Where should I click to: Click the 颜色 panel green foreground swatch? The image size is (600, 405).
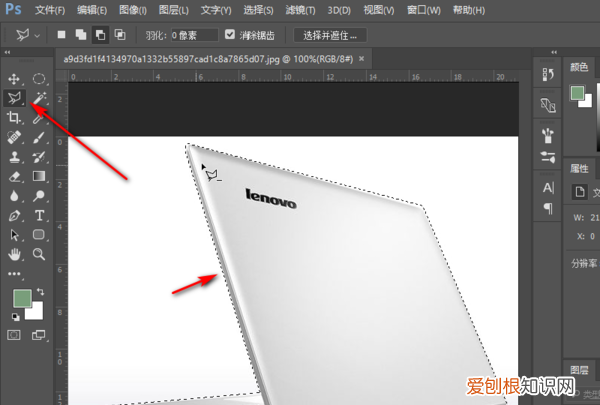(577, 93)
